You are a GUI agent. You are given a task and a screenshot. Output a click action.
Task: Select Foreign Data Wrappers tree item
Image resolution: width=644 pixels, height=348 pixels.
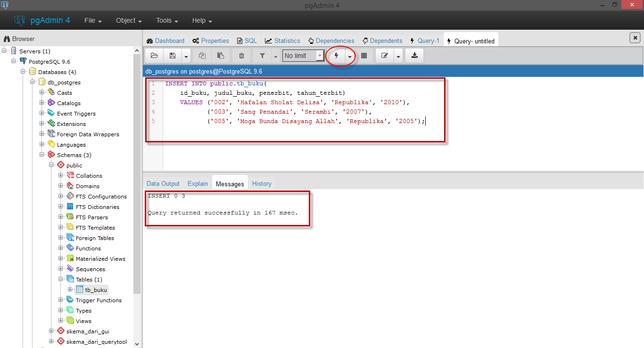pos(88,134)
